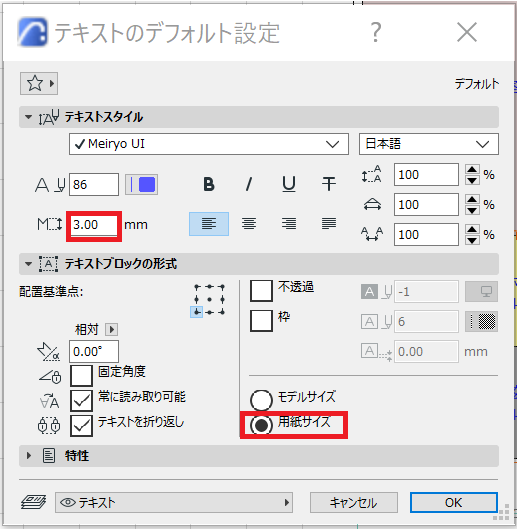Open the Meiryo UI font dropdown
The image size is (523, 532).
coord(209,144)
